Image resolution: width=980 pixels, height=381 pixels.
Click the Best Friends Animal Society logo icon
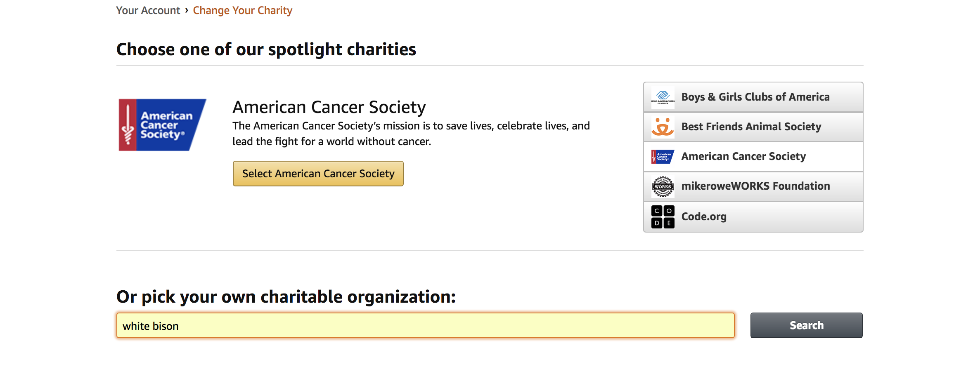point(663,127)
